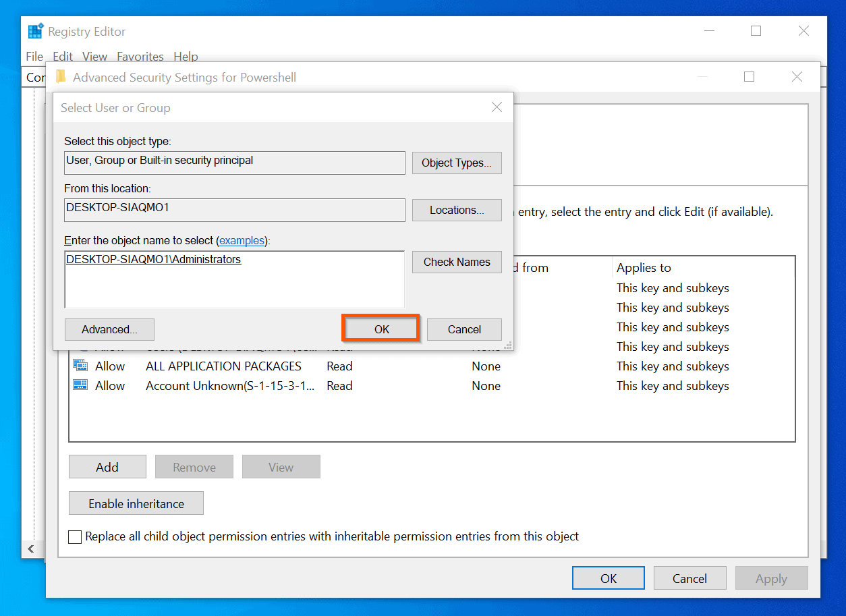
Task: Open the Help menu in Registry Editor
Action: (186, 57)
